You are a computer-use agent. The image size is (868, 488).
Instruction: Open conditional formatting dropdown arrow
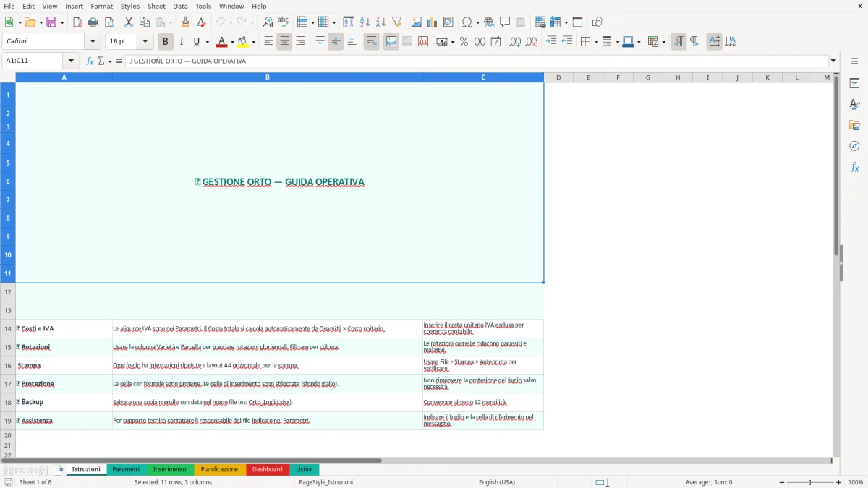[663, 42]
